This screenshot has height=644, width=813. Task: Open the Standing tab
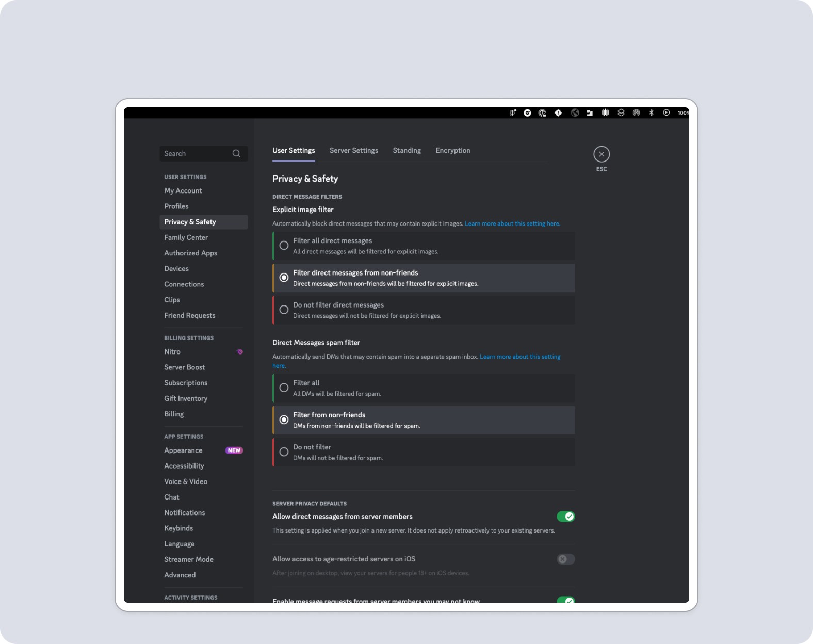click(x=407, y=151)
